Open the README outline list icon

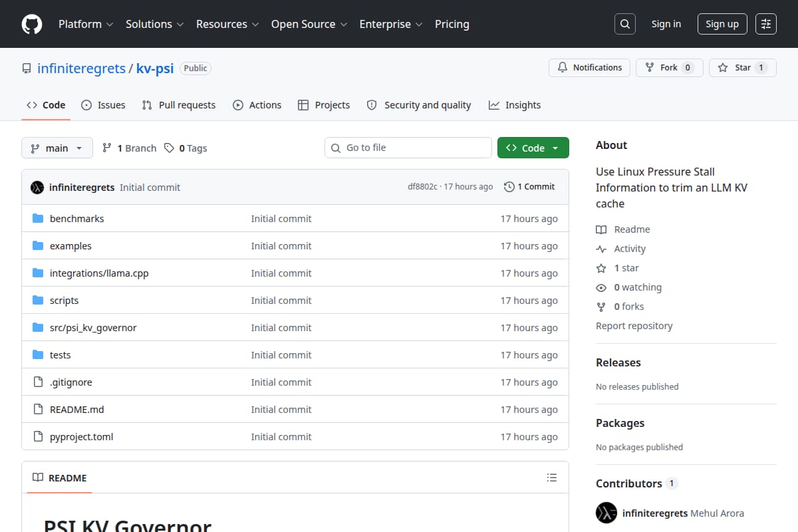point(551,477)
